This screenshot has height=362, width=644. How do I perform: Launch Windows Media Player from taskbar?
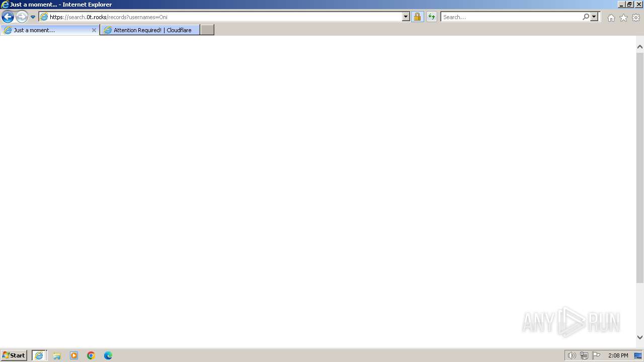[74, 355]
